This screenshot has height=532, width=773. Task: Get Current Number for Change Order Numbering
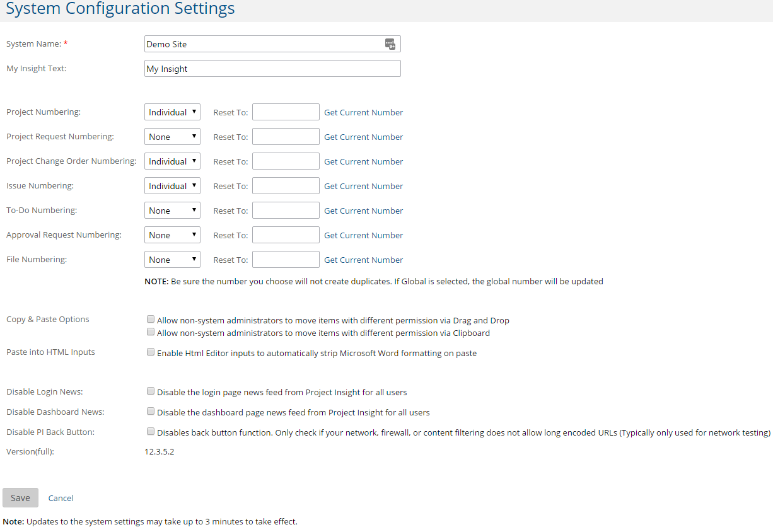[364, 161]
